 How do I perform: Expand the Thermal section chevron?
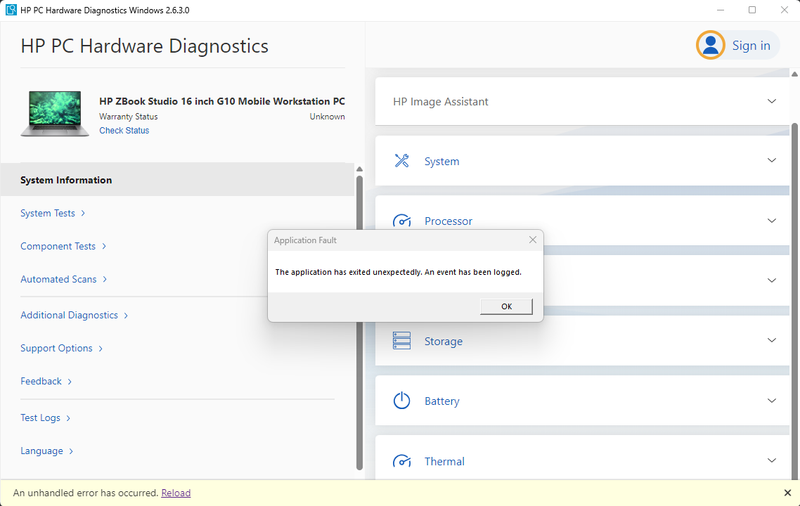pyautogui.click(x=771, y=461)
